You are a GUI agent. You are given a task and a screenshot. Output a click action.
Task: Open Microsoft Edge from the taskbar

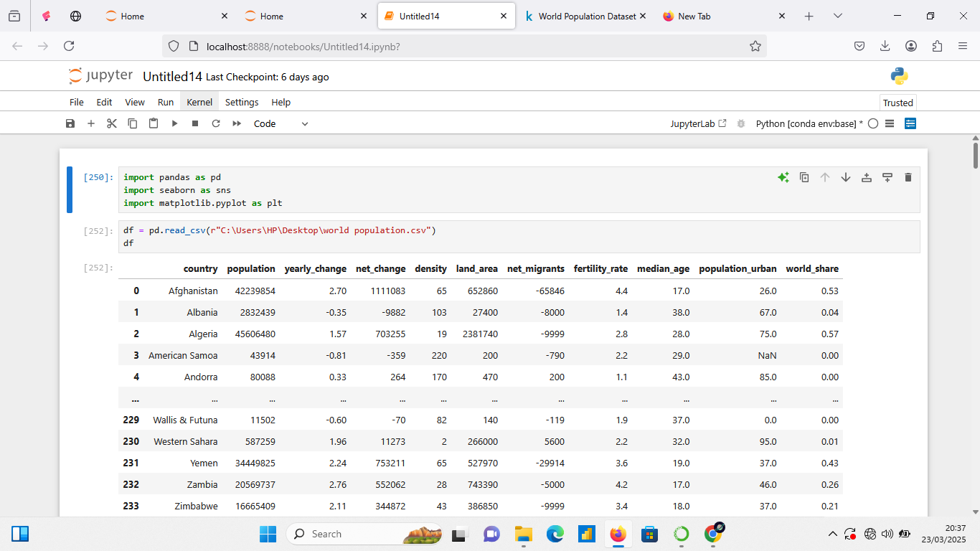[555, 534]
